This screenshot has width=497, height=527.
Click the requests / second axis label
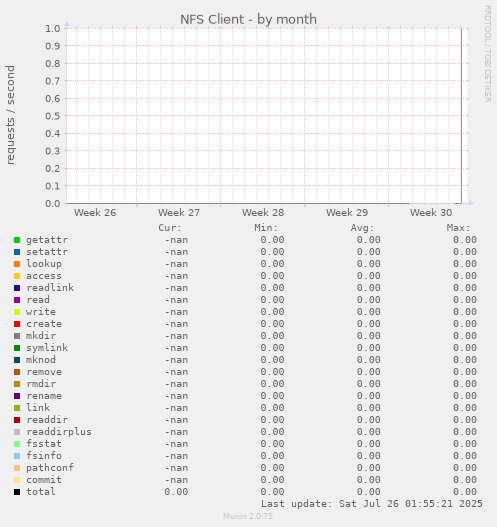(x=11, y=115)
